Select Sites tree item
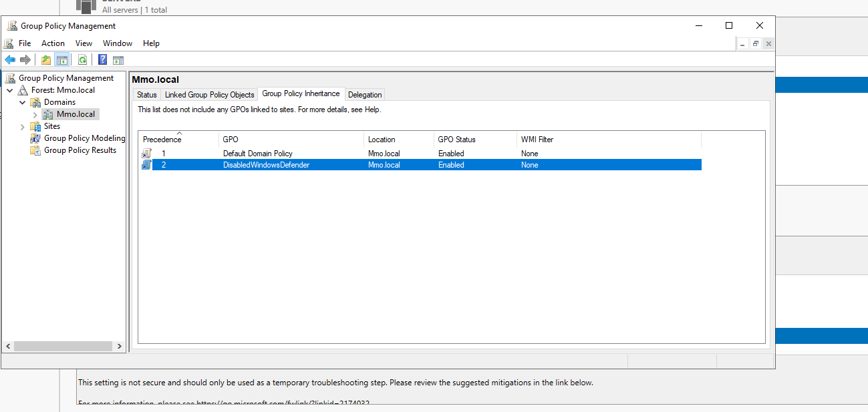 52,126
